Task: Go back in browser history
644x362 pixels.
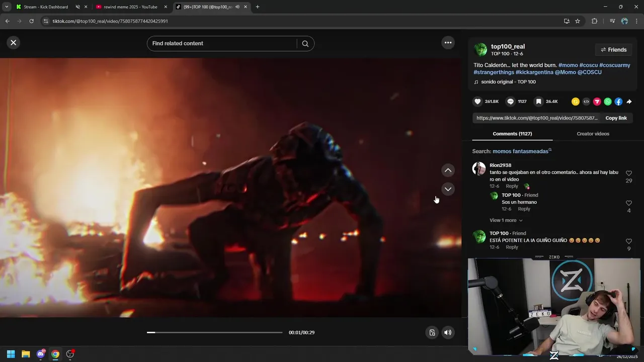Action: pyautogui.click(x=7, y=21)
